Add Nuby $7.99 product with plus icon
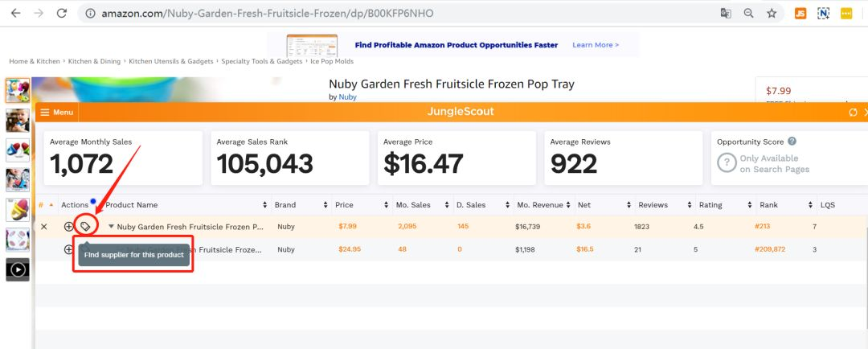Screen dimensions: 868x349 [68, 226]
